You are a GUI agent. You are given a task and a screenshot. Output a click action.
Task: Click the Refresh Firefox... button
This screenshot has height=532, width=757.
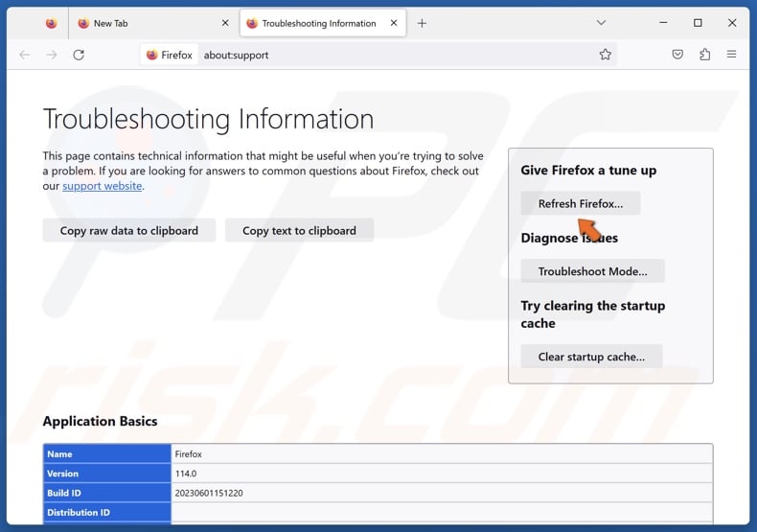tap(581, 204)
